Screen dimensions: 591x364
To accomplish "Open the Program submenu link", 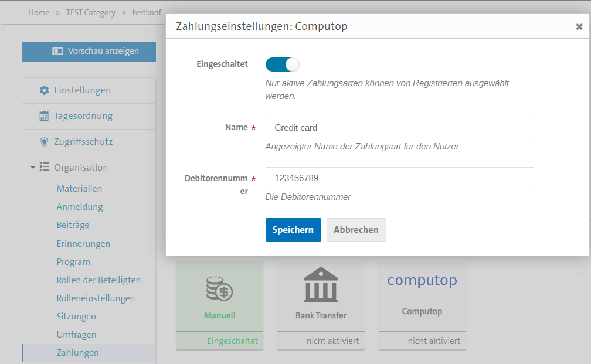I will tap(73, 262).
